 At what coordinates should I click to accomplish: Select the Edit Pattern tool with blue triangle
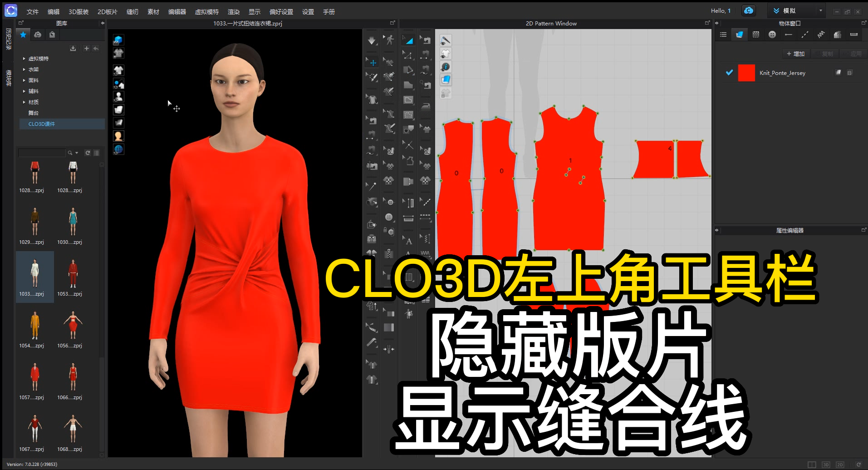coord(408,40)
